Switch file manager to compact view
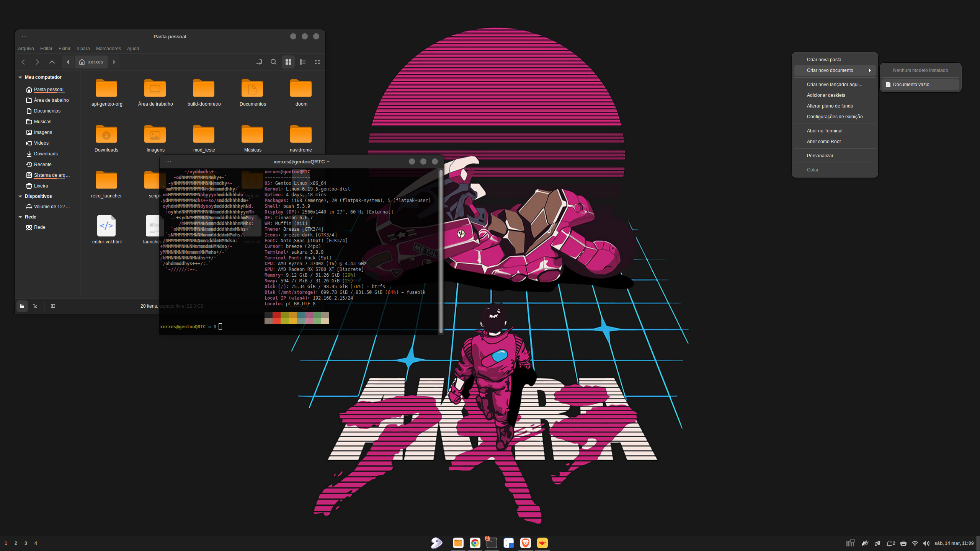This screenshot has height=551, width=980. click(317, 62)
